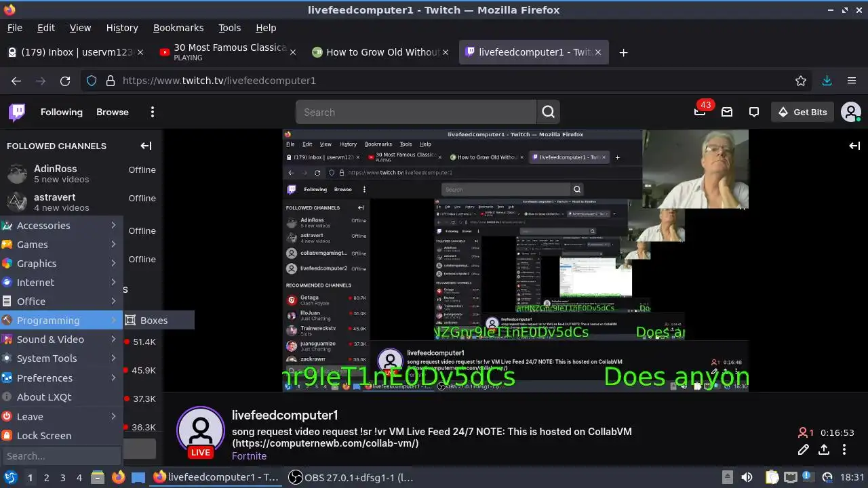This screenshot has height=488, width=868.
Task: Collapse the chat panel arrow at right
Action: (854, 146)
